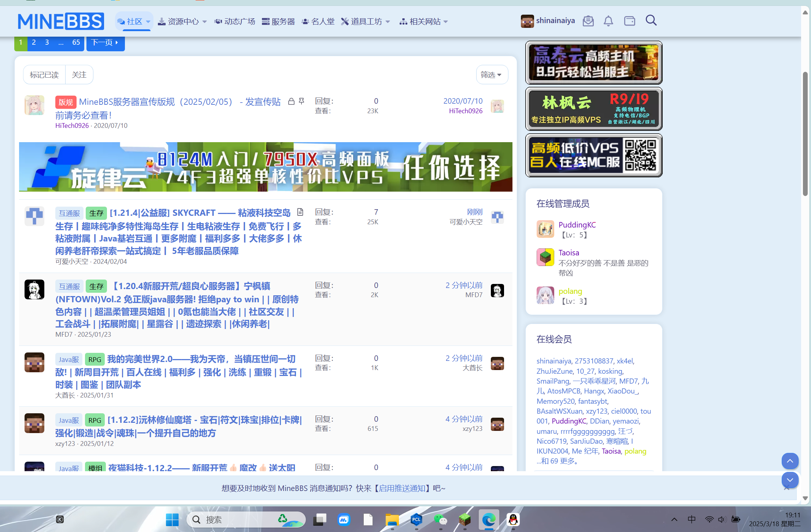This screenshot has width=811, height=532.
Task: Click 2753108837 in online members list
Action: pos(594,361)
